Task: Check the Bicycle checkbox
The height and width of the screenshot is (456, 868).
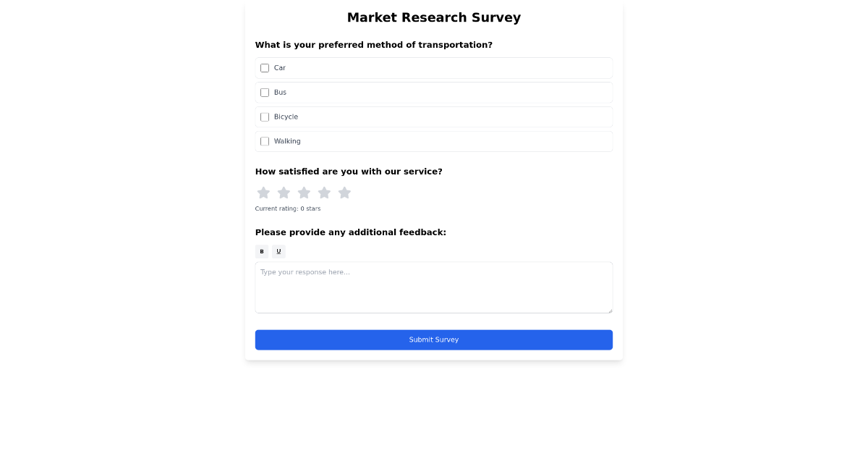Action: (x=265, y=117)
